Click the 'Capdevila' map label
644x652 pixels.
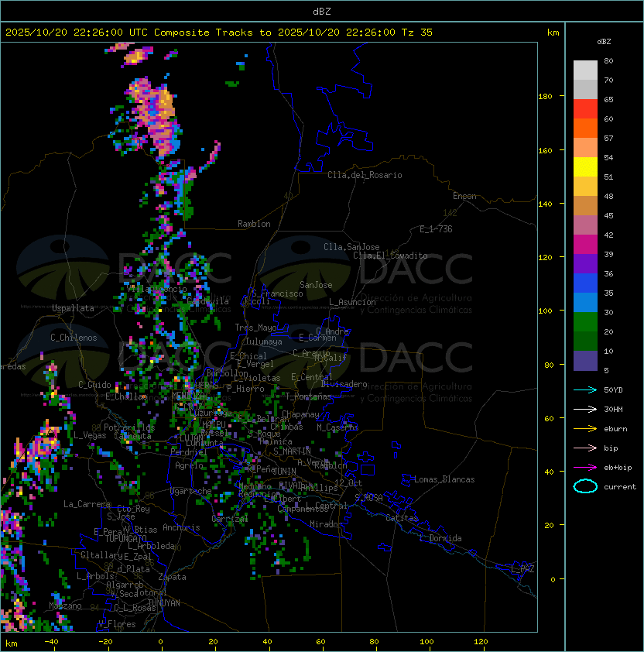click(x=208, y=301)
